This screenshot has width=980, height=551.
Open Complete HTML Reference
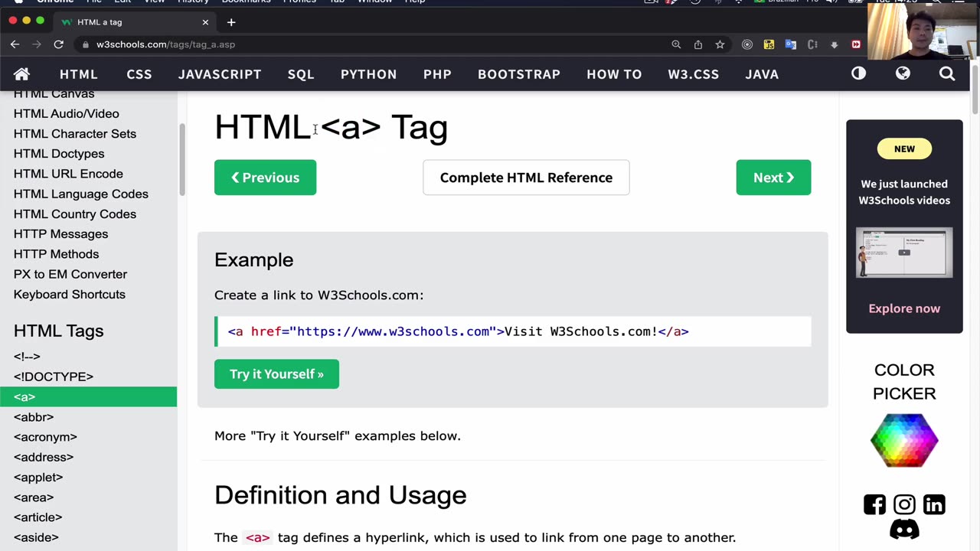pos(526,178)
